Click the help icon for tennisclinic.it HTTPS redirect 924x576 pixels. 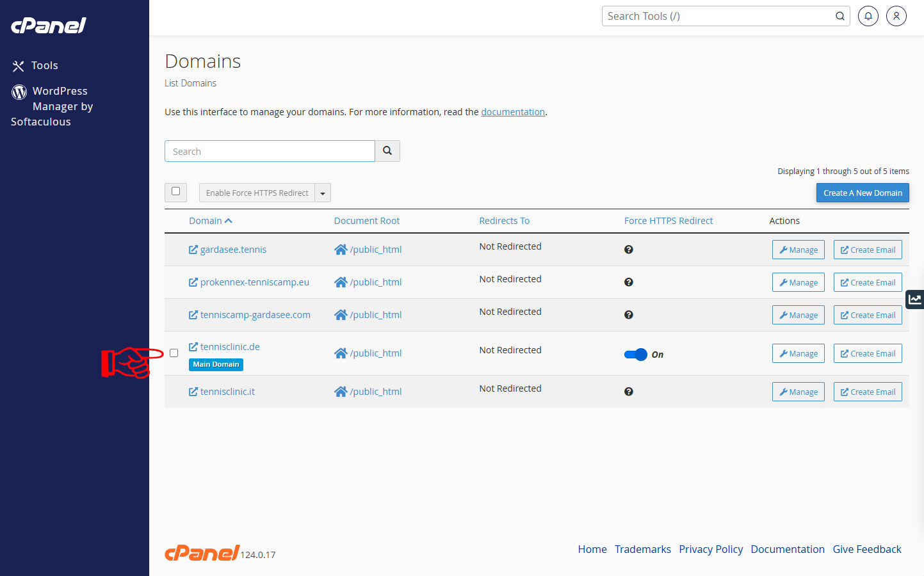click(x=628, y=392)
